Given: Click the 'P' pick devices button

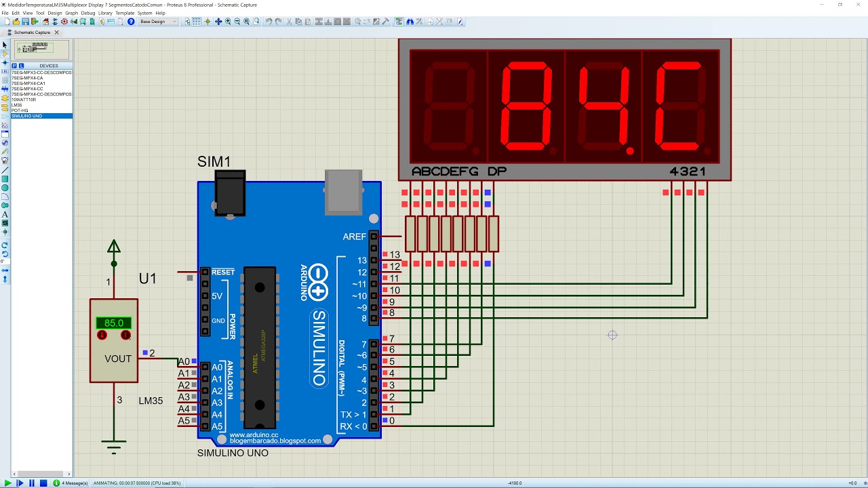Looking at the screenshot, I should click(14, 66).
